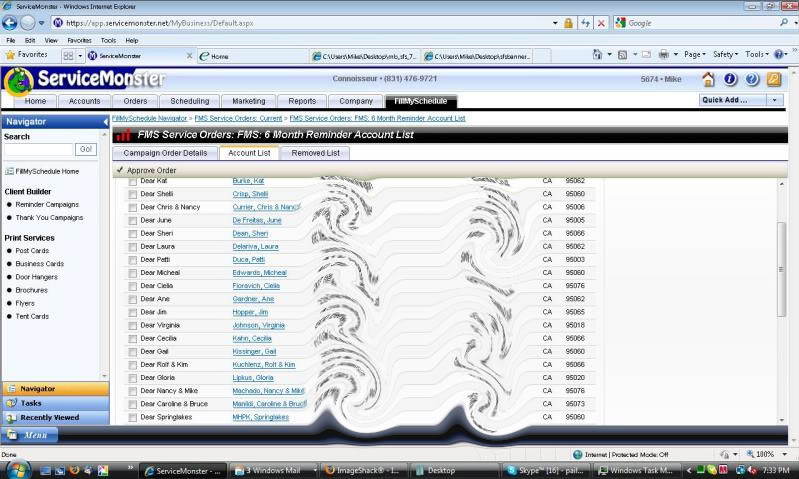This screenshot has height=479, width=799.
Task: Open the page zoom level dropdown
Action: click(x=782, y=454)
